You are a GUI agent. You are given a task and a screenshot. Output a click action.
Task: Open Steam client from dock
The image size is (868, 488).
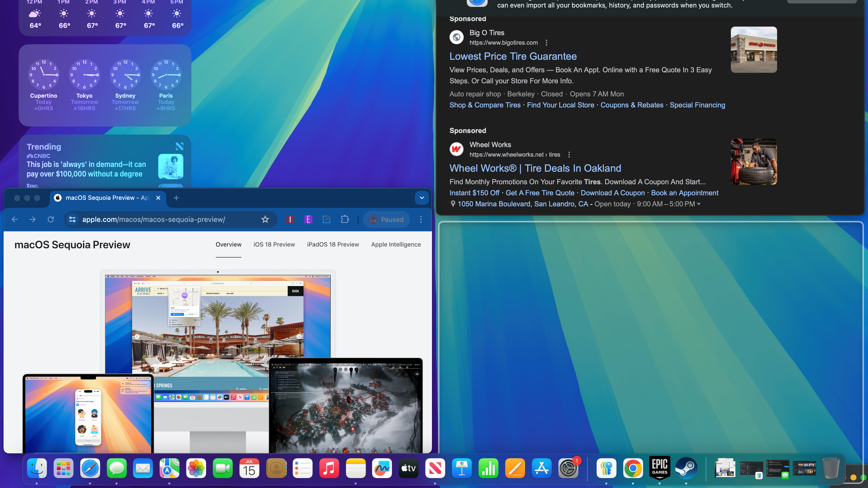click(686, 469)
